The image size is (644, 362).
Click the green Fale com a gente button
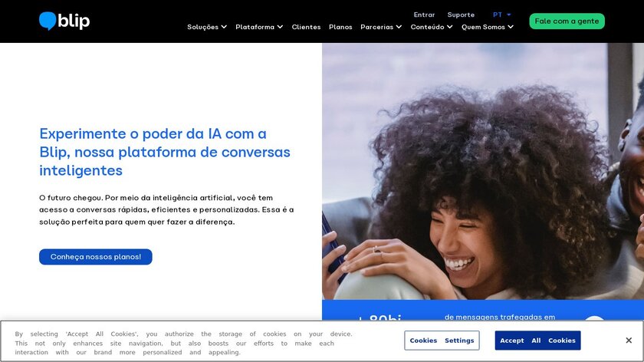tap(567, 21)
